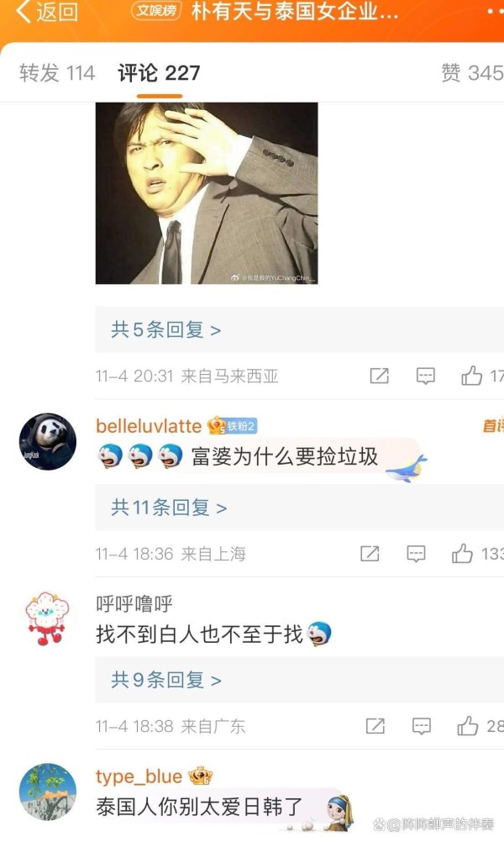Share belleluvlatte's Shanghai comment
Viewport: 504px width, 842px height.
tap(370, 554)
